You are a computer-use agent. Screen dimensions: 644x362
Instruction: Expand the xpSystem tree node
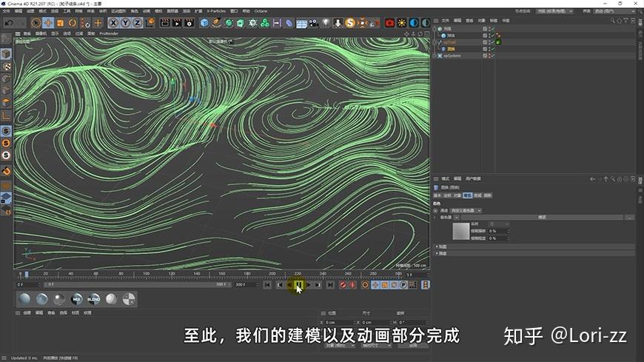click(435, 56)
